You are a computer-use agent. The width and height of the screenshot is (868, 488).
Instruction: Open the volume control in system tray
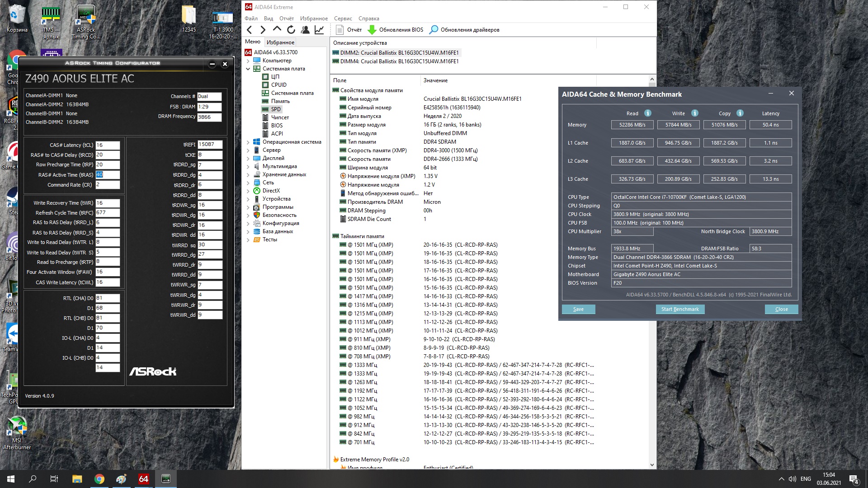coord(792,479)
